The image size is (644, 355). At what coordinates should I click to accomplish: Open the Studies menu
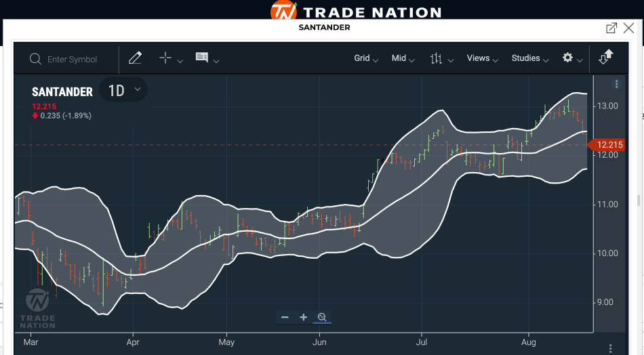point(530,58)
